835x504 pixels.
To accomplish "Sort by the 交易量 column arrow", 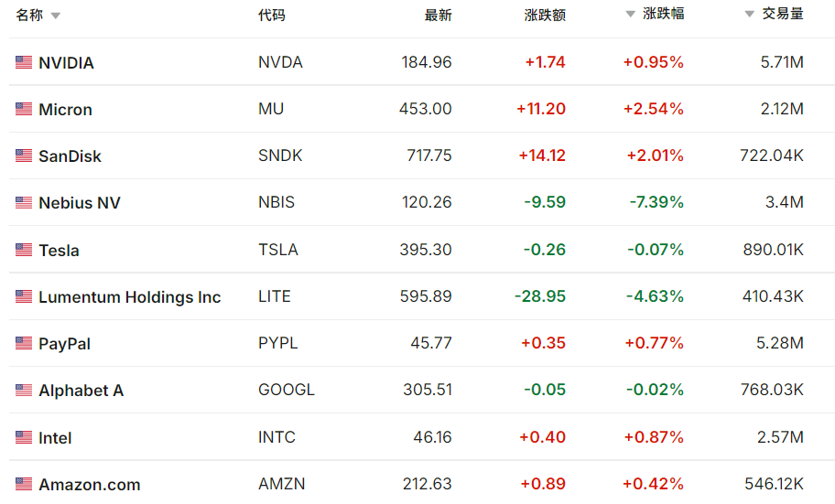I will click(x=749, y=15).
